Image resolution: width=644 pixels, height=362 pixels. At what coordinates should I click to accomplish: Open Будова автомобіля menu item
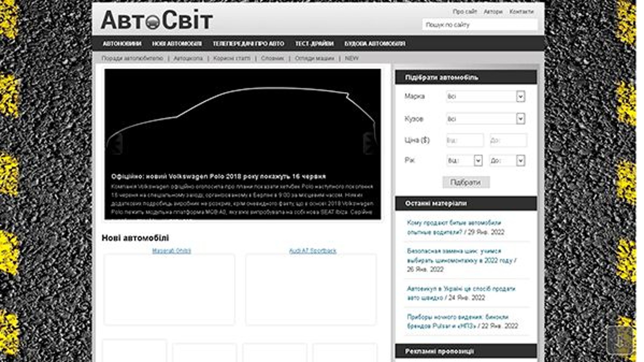coord(375,44)
